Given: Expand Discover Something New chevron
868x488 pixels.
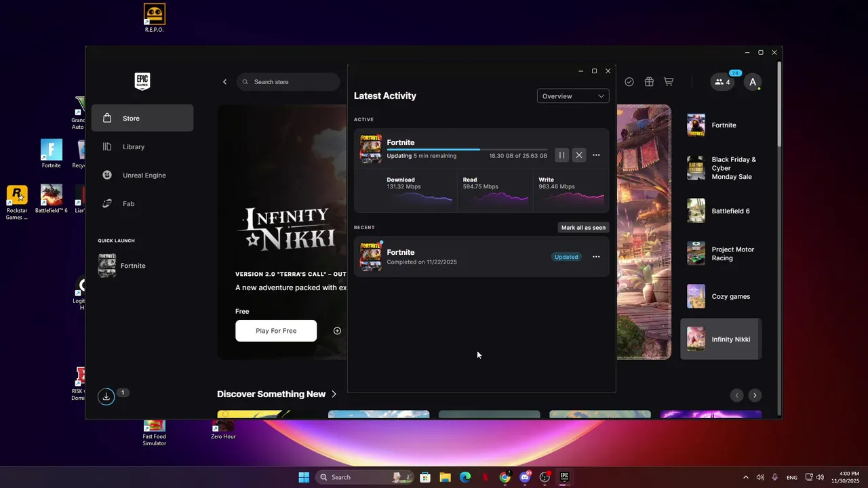Looking at the screenshot, I should [x=334, y=394].
